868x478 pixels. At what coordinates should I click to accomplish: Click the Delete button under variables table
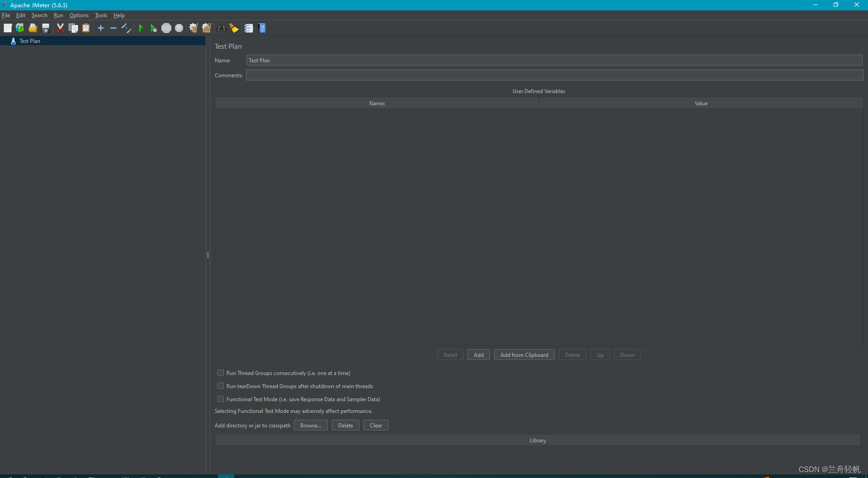tap(572, 355)
